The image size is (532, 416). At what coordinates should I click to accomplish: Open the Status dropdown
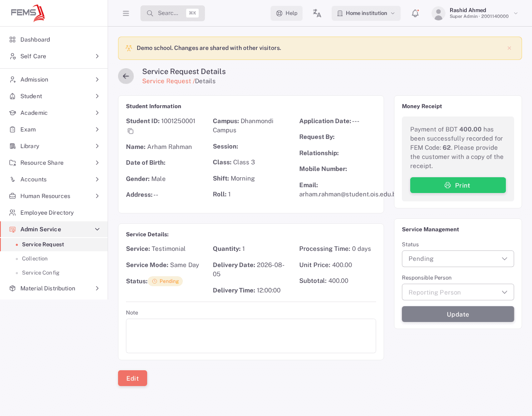(x=458, y=259)
